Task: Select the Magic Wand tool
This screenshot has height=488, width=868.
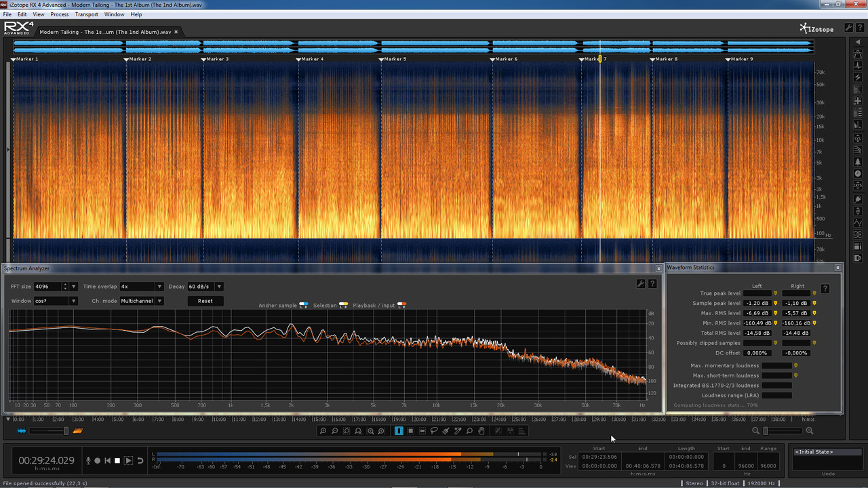Action: (458, 431)
